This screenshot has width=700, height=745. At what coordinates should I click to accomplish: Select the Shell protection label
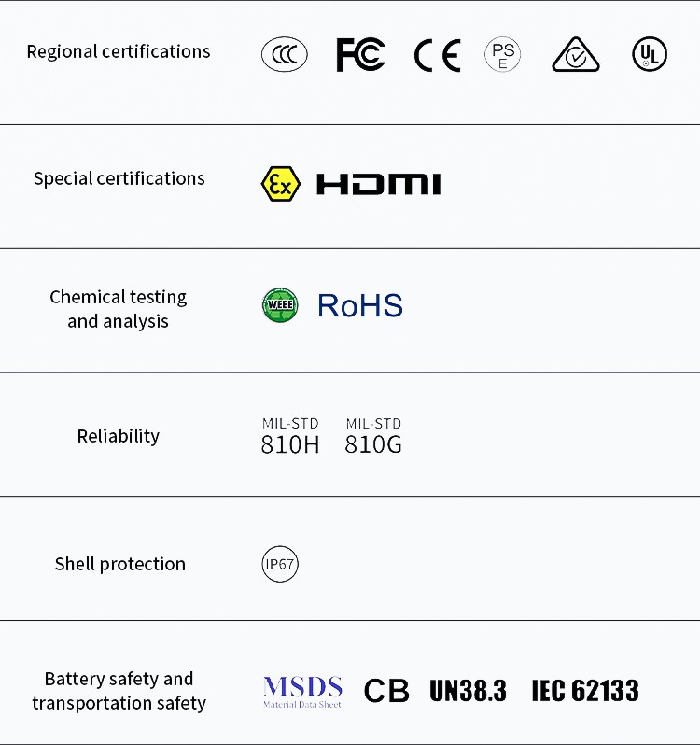click(x=119, y=564)
